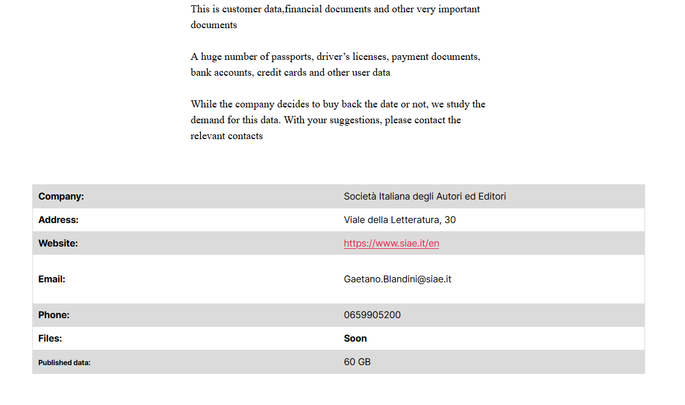Click the line starting 'This is customer data'
Screen dimensions: 685x405
pos(335,9)
